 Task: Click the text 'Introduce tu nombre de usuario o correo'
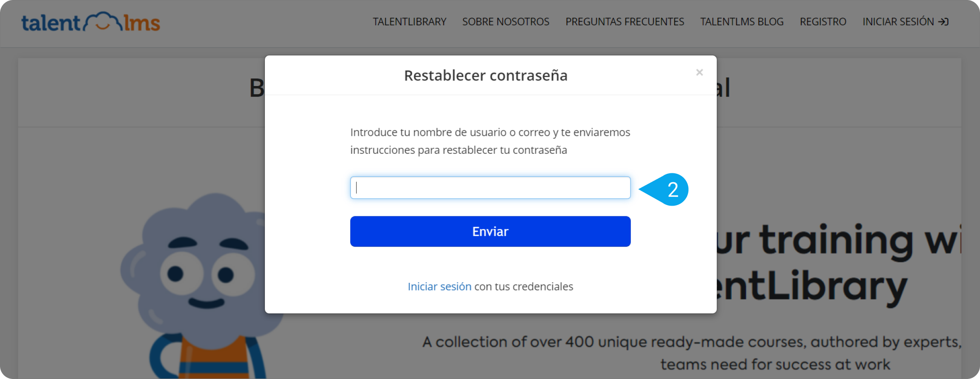coord(450,132)
